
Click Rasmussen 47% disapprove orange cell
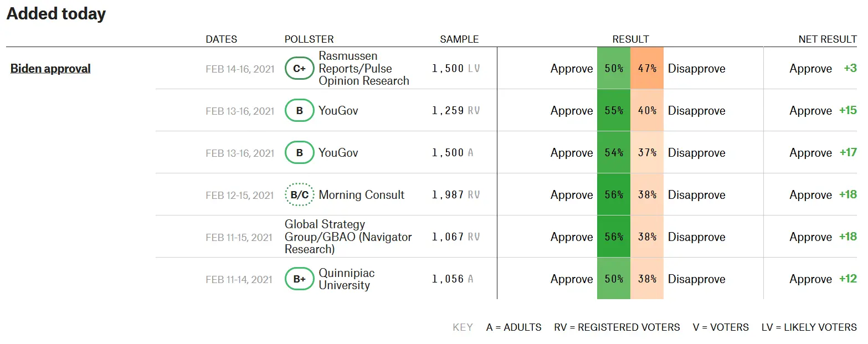647,69
